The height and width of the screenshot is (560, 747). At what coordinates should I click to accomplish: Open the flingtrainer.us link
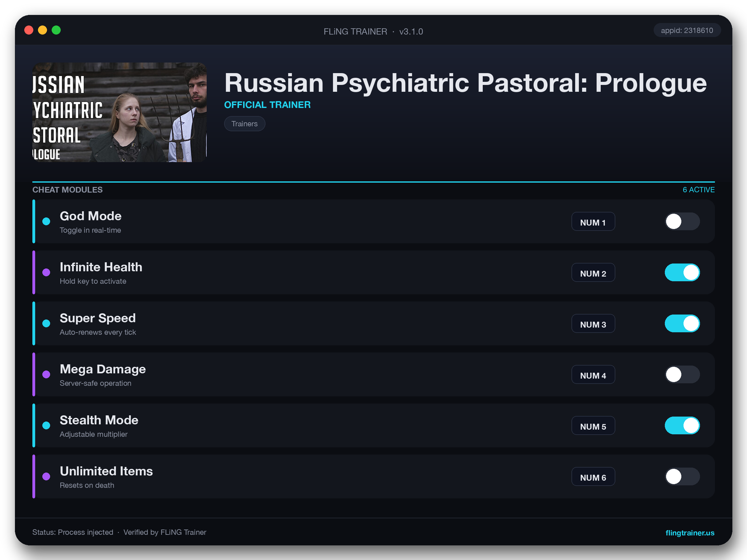coord(690,533)
